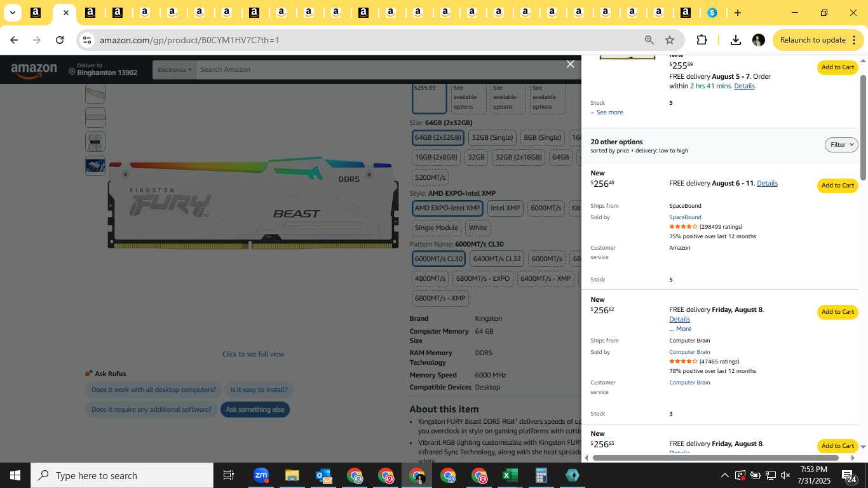
Task: Close the active browser tab
Action: 65,13
